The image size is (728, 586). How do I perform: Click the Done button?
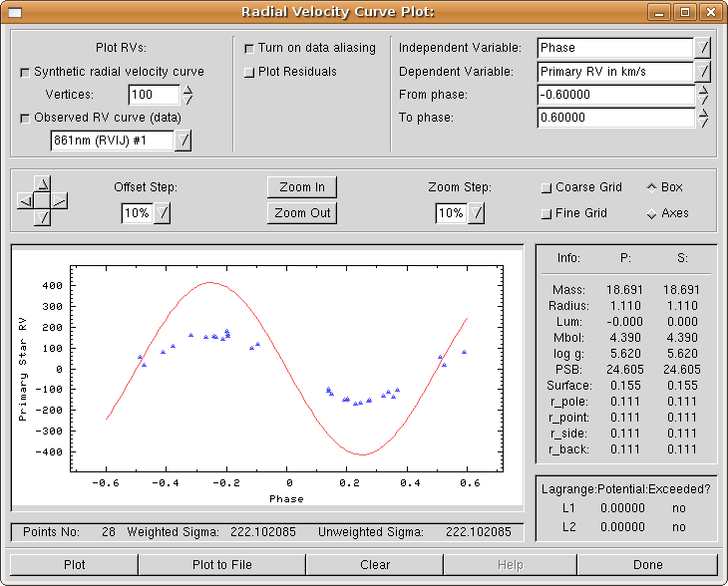pyautogui.click(x=647, y=565)
